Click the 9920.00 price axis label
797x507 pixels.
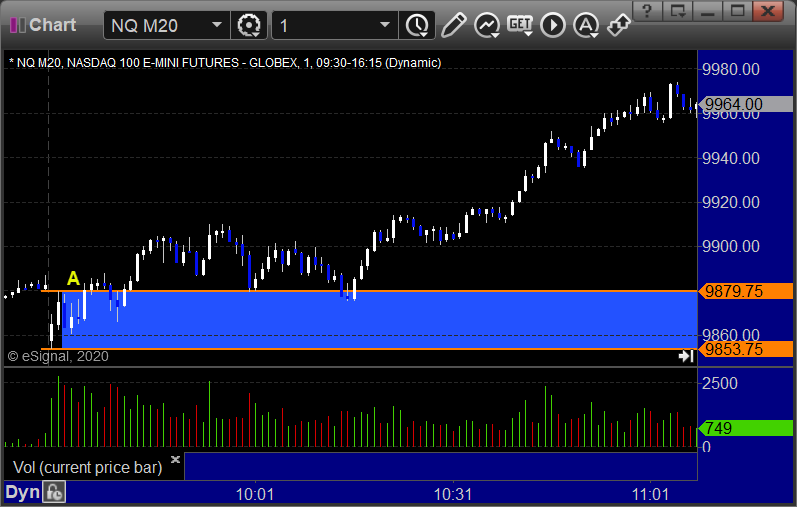[x=730, y=202]
